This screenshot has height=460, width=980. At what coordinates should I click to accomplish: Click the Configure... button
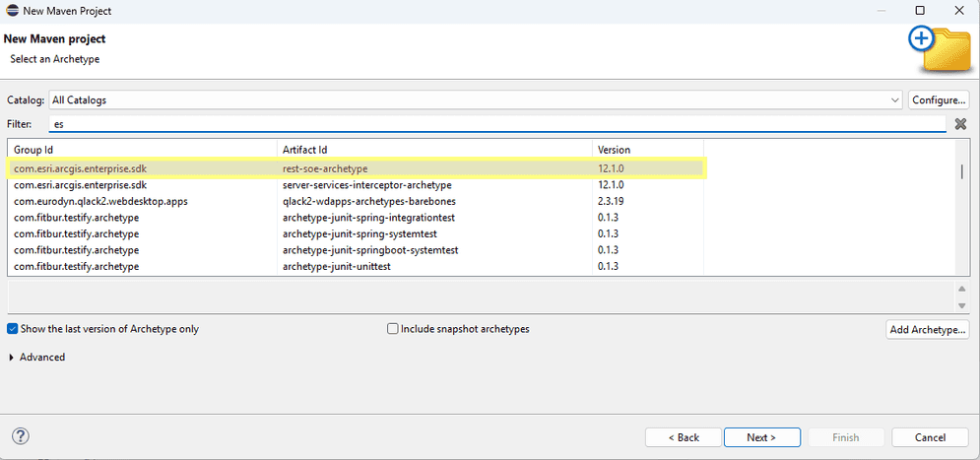point(938,99)
